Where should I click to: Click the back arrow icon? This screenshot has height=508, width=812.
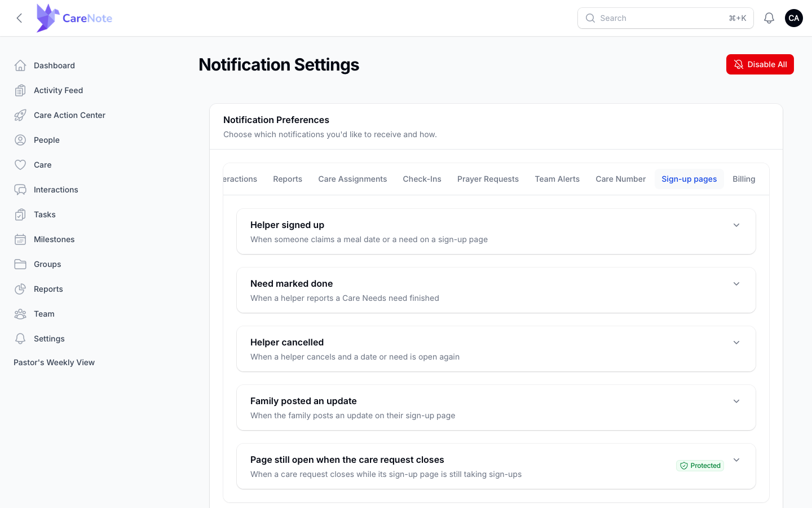19,18
